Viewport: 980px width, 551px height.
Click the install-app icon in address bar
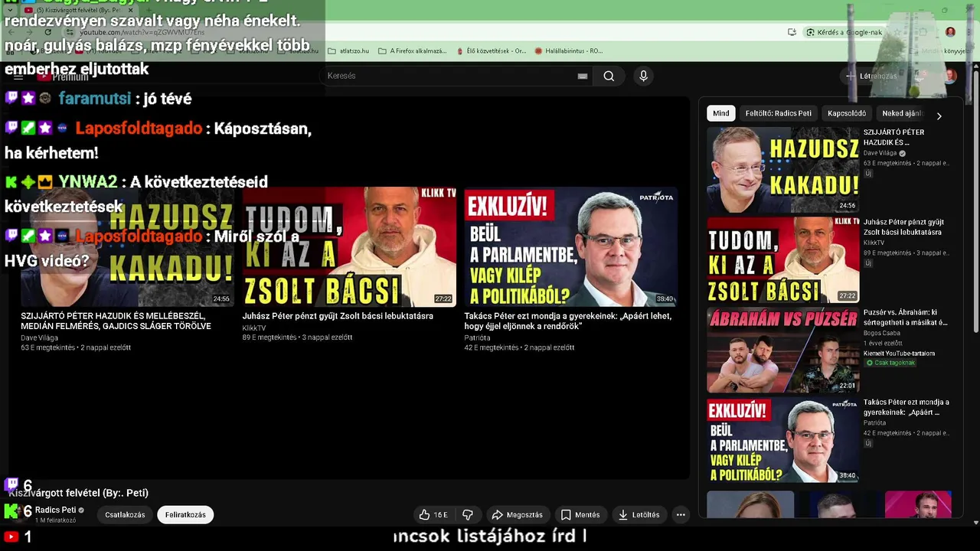click(792, 32)
